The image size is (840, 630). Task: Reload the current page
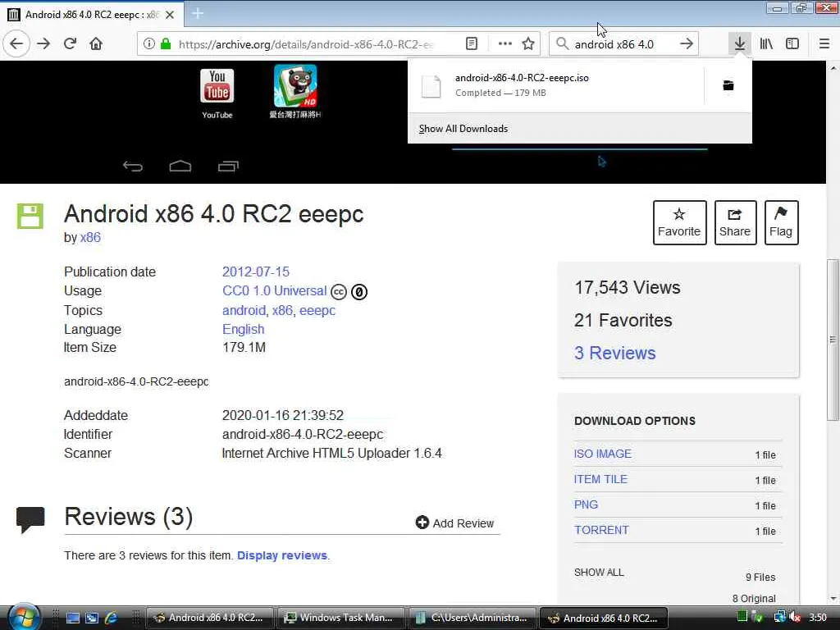[70, 44]
